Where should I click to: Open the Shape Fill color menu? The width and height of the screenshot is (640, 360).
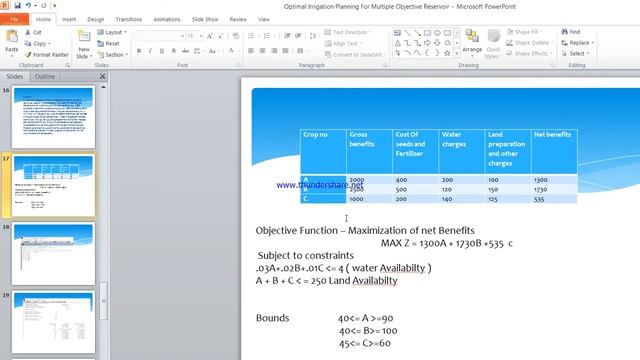click(x=524, y=32)
